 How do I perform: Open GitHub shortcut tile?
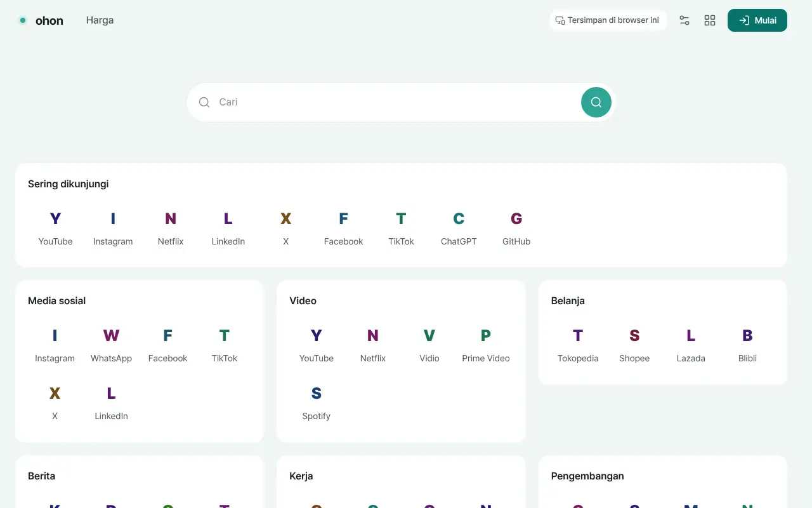[516, 228]
